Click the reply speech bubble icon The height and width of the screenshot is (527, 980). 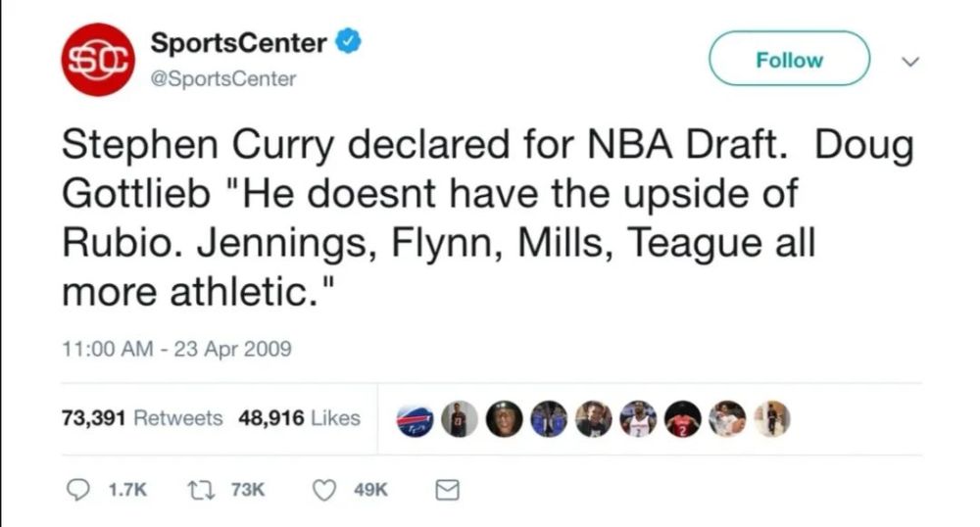coord(75,489)
